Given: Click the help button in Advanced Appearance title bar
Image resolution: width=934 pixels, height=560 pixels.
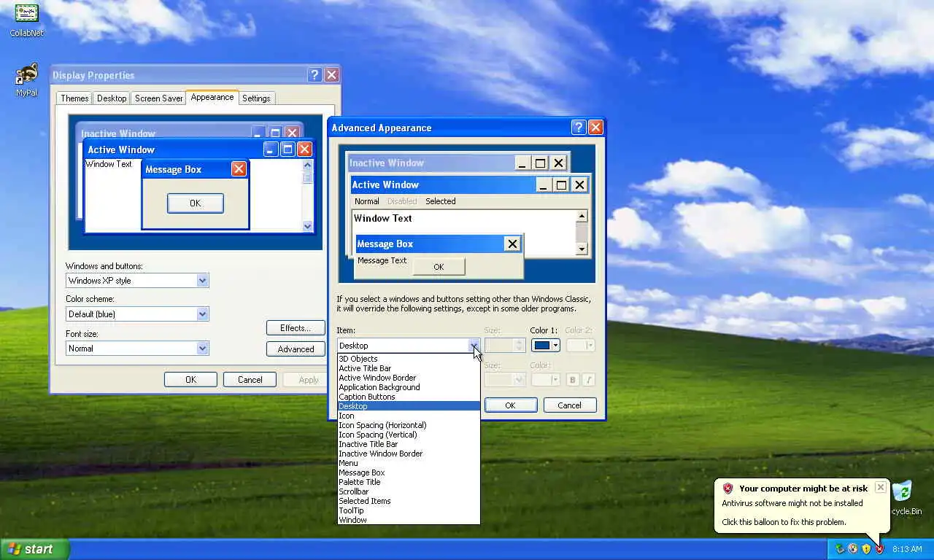Looking at the screenshot, I should [579, 127].
